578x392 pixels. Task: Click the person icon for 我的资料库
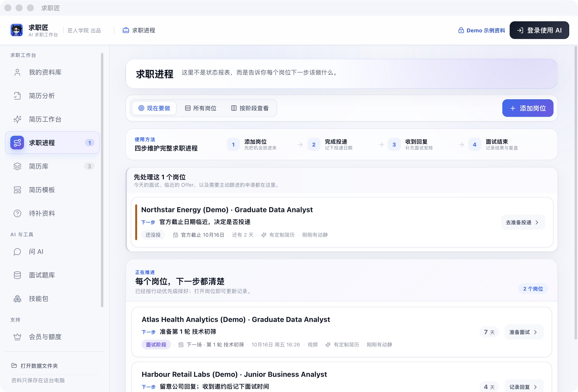point(17,72)
